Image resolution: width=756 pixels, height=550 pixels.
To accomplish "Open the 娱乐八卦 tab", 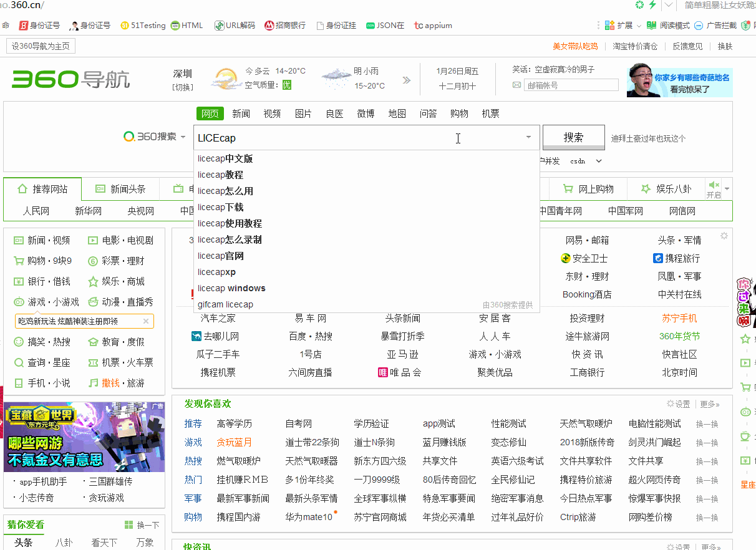I will click(x=666, y=189).
